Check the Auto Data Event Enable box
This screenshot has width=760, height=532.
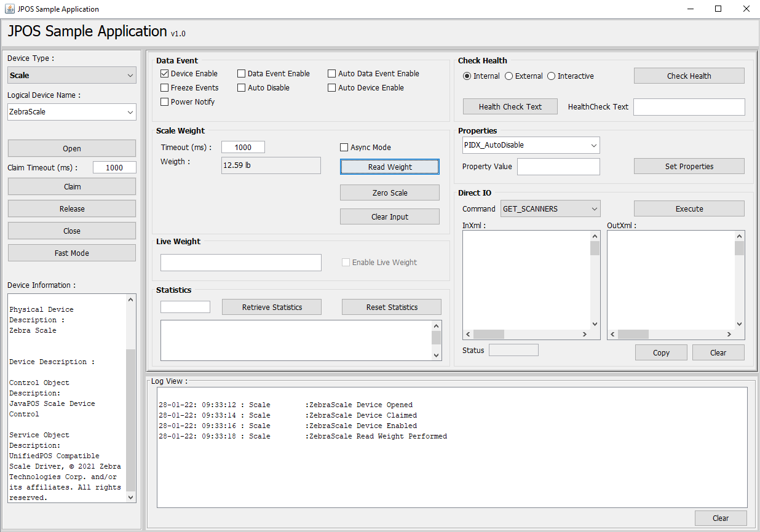(x=332, y=74)
